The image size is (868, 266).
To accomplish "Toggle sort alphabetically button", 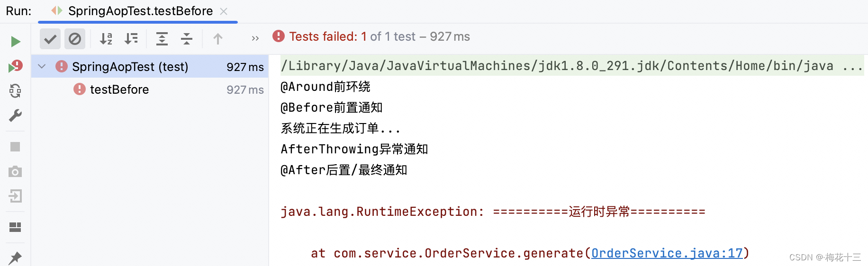I will [106, 39].
